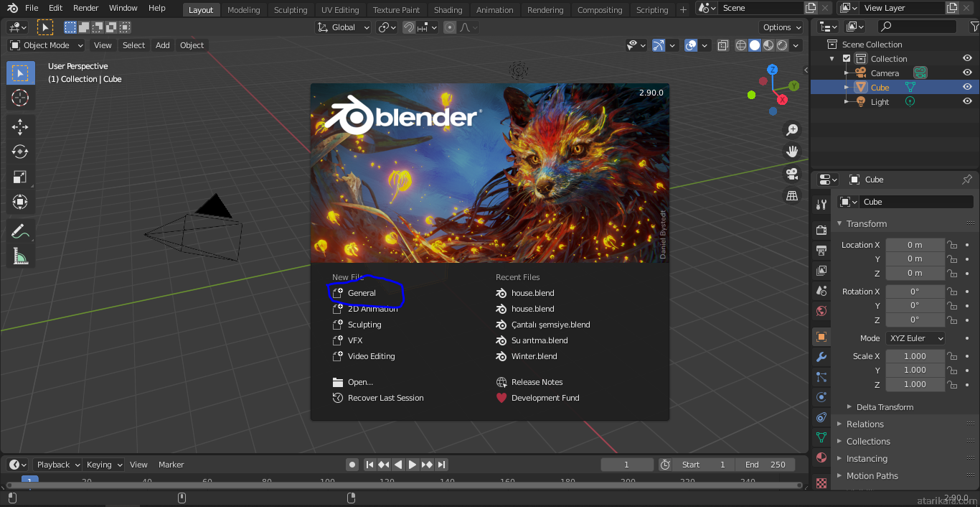Uncheck the Collection checkbox in outliner
This screenshot has height=507, width=980.
point(847,59)
